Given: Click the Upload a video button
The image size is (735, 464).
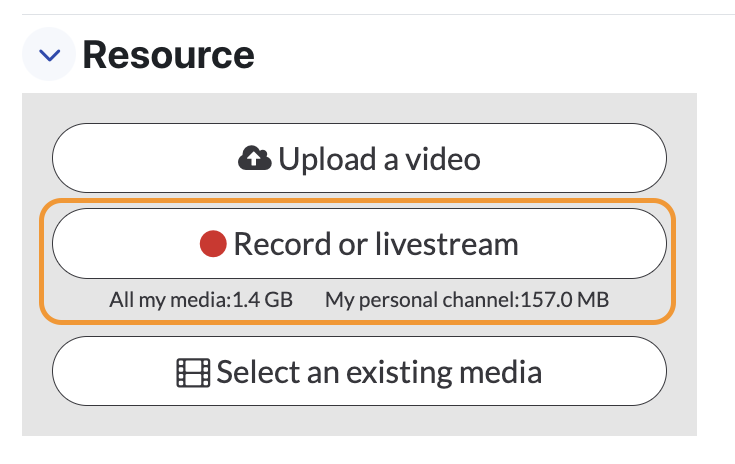Looking at the screenshot, I should tap(359, 158).
